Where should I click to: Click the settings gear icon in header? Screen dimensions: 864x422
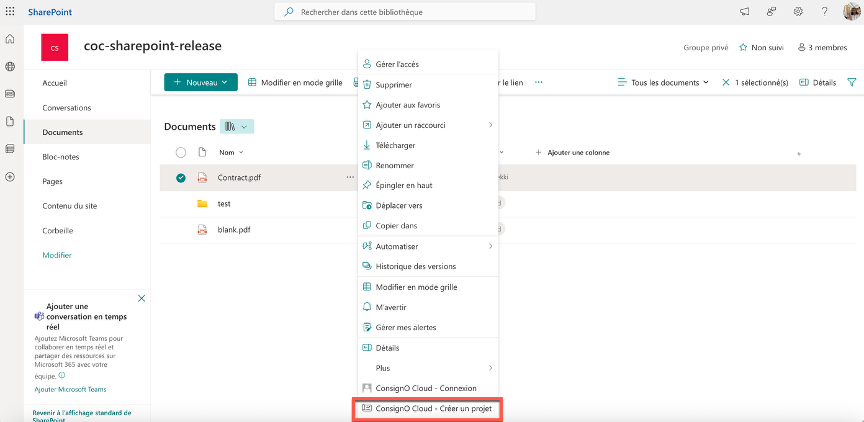pos(798,11)
